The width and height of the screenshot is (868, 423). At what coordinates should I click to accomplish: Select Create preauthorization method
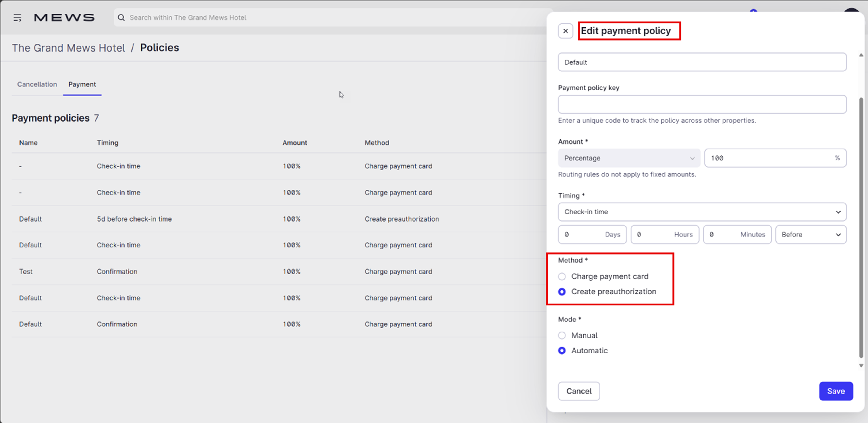pos(562,292)
